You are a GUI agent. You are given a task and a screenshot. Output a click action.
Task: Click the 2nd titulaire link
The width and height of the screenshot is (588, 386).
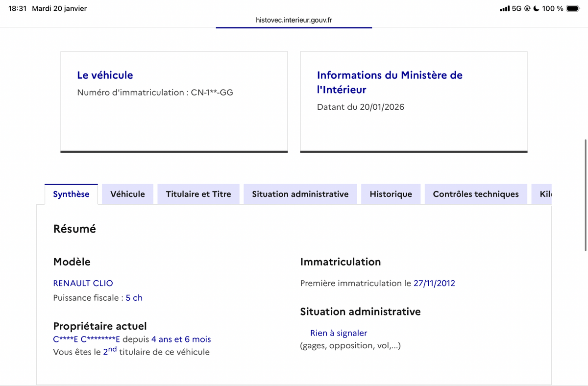coord(109,351)
